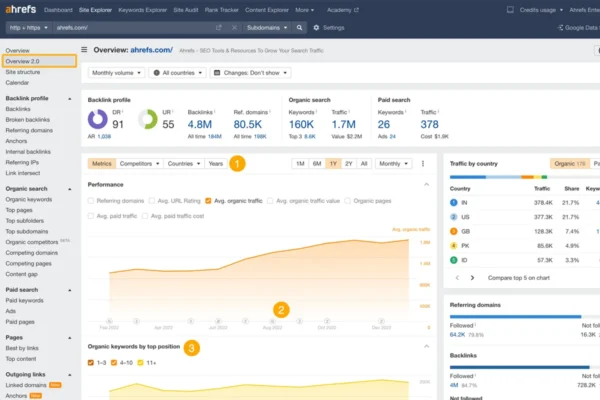Clear the URL field with X icon
Viewport: 600px width, 400px height.
click(234, 28)
